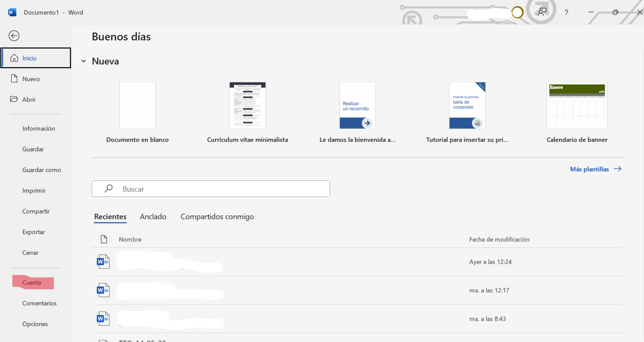Select the Calendario de banner template
The width and height of the screenshot is (644, 342).
pyautogui.click(x=577, y=106)
